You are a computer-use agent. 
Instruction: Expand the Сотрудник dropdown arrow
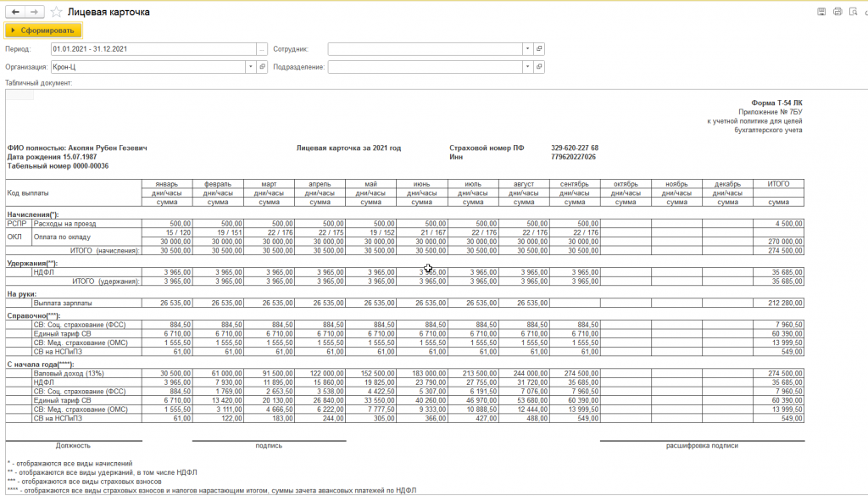(x=527, y=48)
